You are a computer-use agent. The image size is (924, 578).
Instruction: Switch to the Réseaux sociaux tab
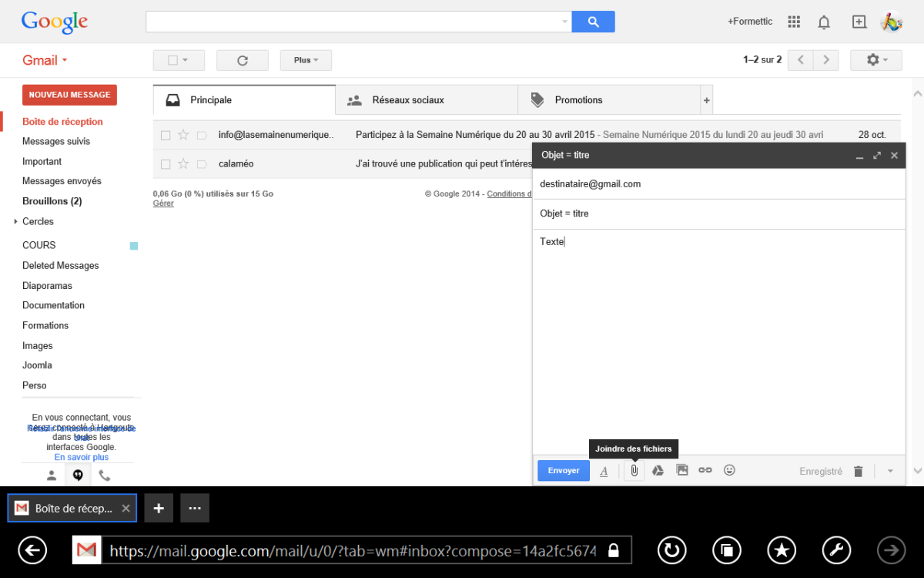pos(407,100)
